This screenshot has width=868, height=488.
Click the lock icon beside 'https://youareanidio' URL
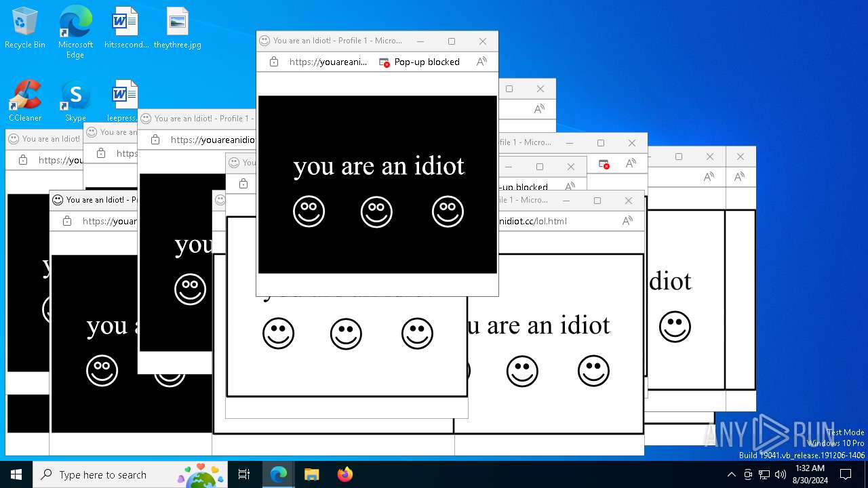pos(155,140)
